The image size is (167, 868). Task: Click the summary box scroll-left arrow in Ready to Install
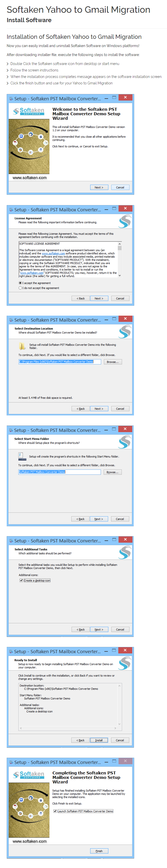click(21, 728)
